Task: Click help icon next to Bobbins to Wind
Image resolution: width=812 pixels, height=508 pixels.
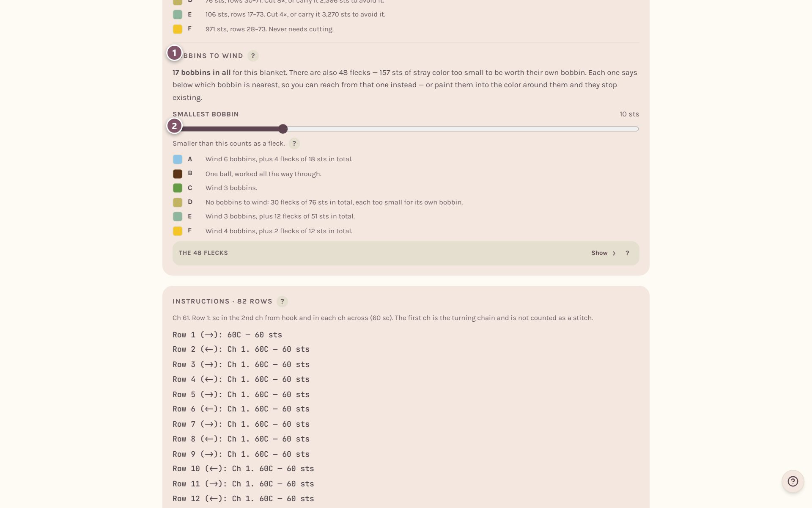Action: coord(253,56)
